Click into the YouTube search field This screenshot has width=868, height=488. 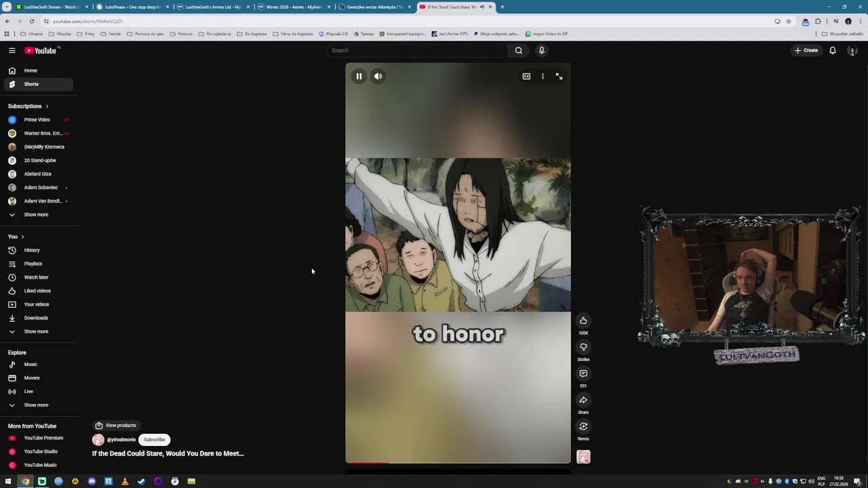tap(417, 50)
